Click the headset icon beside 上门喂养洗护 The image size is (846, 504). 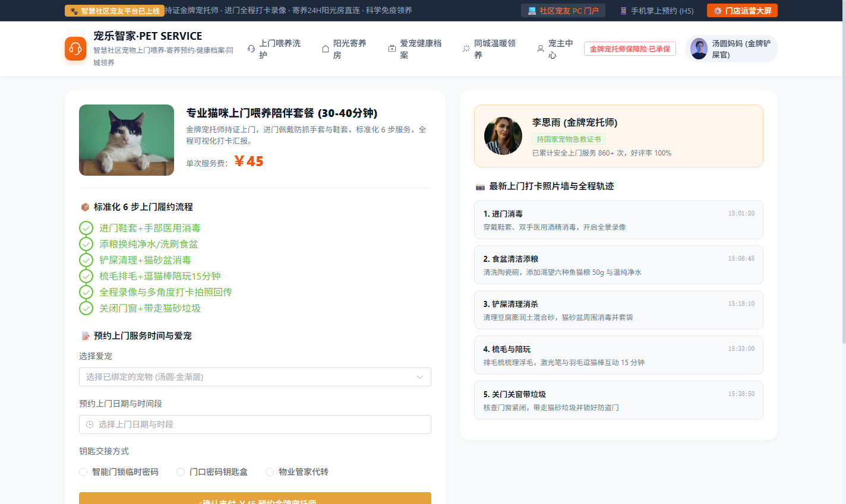(x=251, y=49)
